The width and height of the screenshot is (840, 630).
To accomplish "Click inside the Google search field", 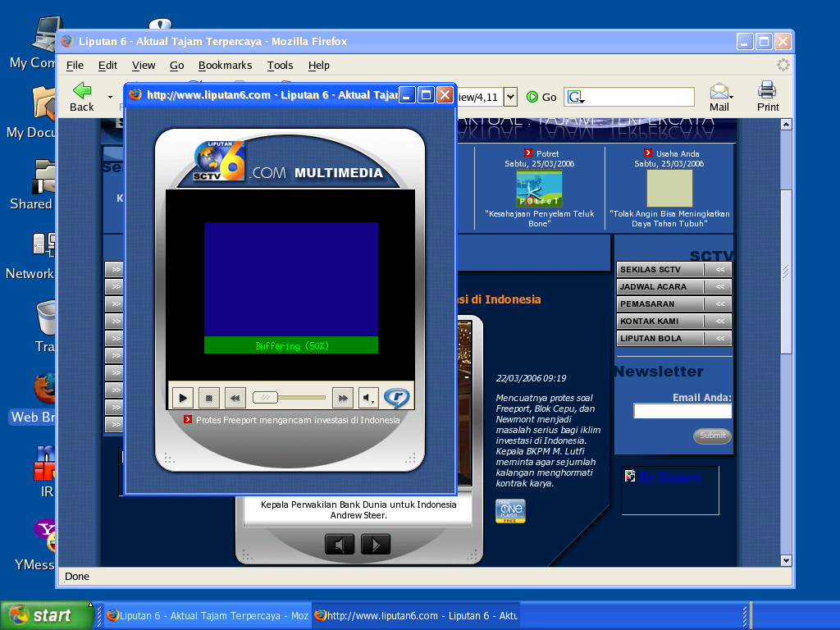I will pyautogui.click(x=639, y=97).
